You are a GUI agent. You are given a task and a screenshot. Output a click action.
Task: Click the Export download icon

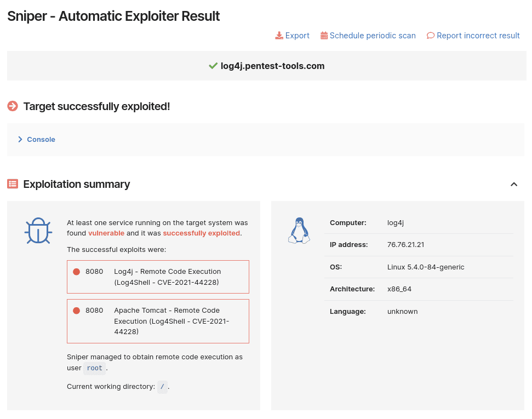pyautogui.click(x=279, y=35)
